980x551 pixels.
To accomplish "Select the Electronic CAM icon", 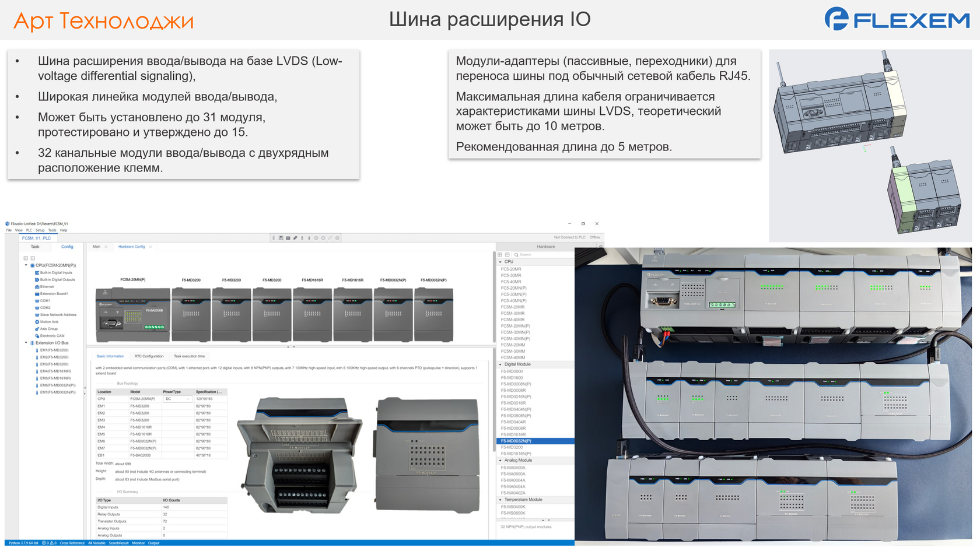I will [x=37, y=336].
